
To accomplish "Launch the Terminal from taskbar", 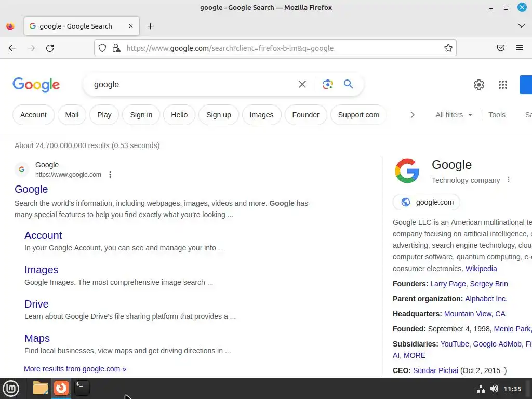I will (82, 388).
